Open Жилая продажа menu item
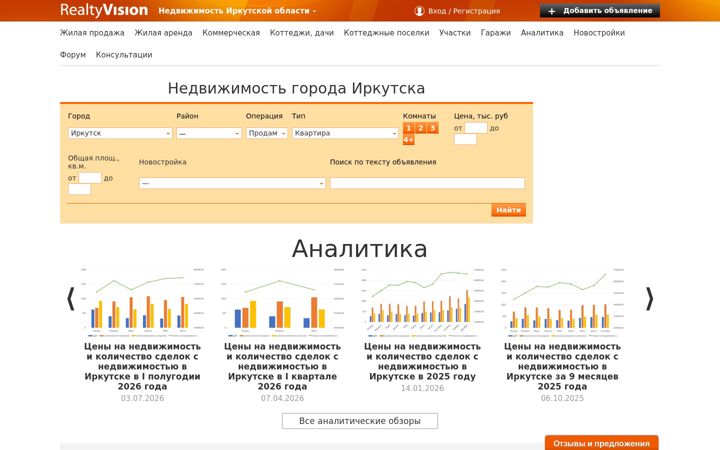 click(x=92, y=33)
